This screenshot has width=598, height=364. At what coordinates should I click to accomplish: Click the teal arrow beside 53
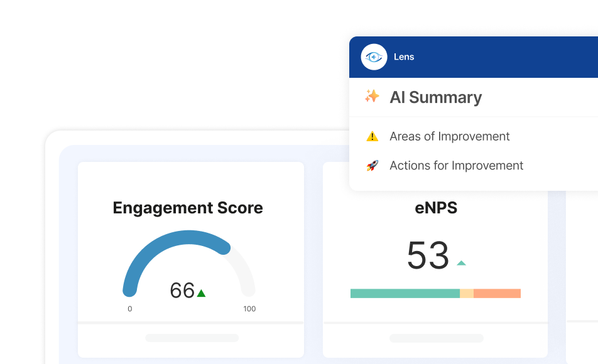click(462, 262)
